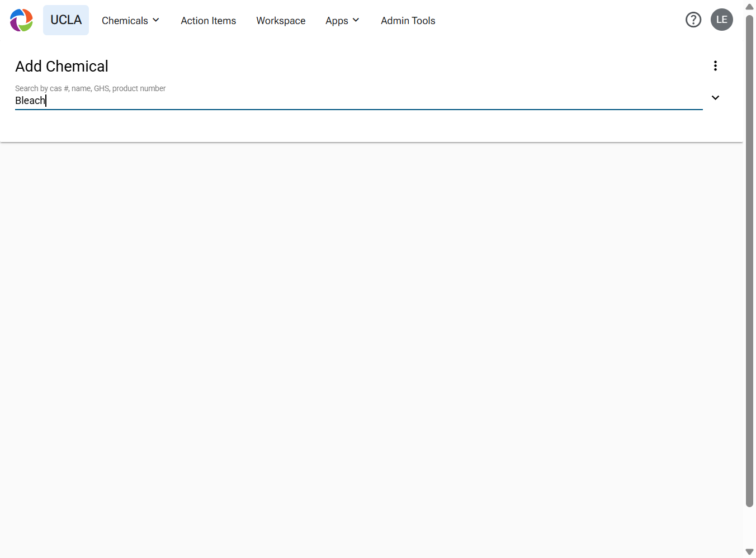Click the UCLA campus button
Screen dimensions: 756x558
tap(66, 20)
